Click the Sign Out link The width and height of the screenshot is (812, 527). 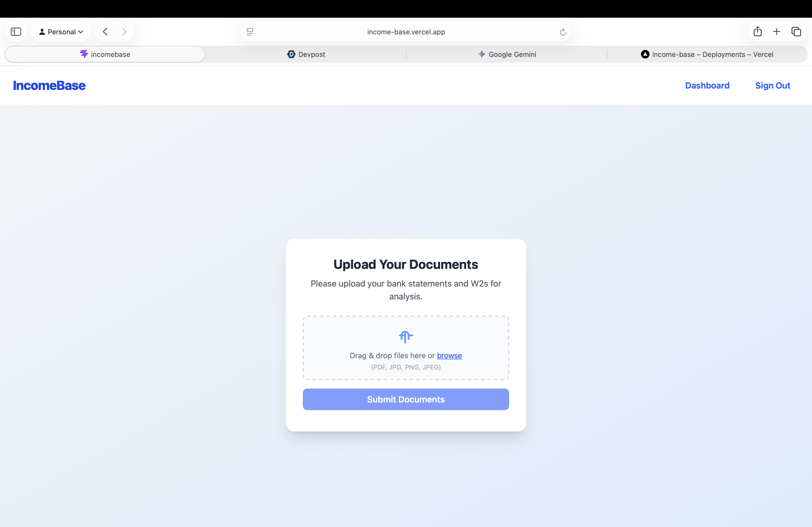click(773, 86)
